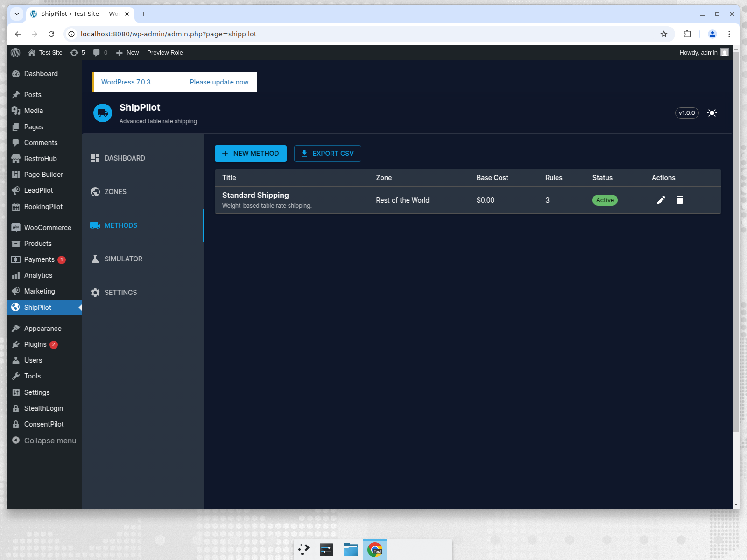Click Preview Role in admin bar
This screenshot has width=747, height=560.
point(165,53)
